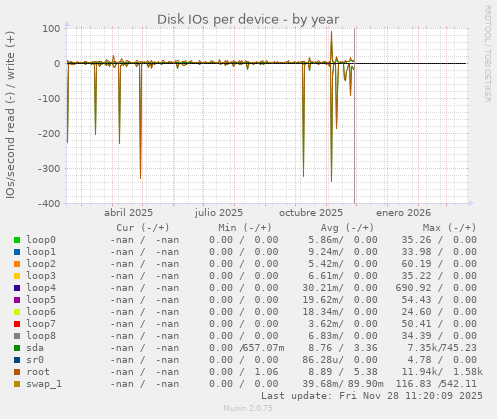This screenshot has width=497, height=419.
Task: Click the loop4 max value 690.92
Action: coord(413,288)
